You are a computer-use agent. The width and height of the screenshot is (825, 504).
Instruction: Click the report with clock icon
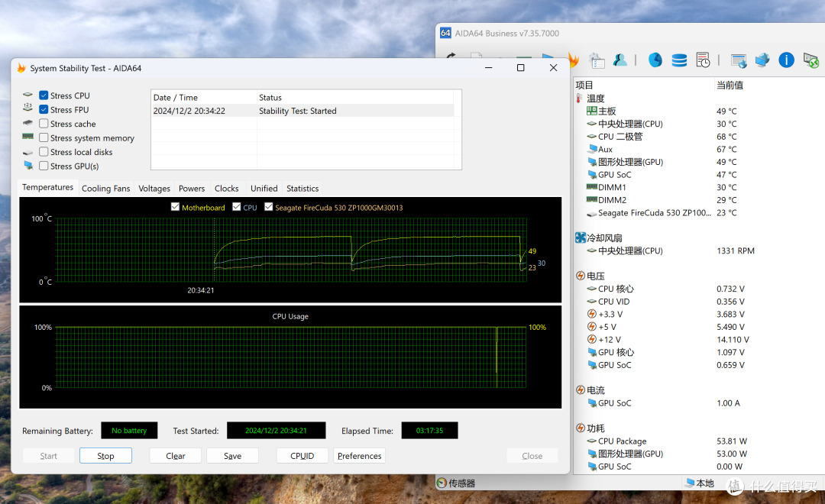click(703, 60)
